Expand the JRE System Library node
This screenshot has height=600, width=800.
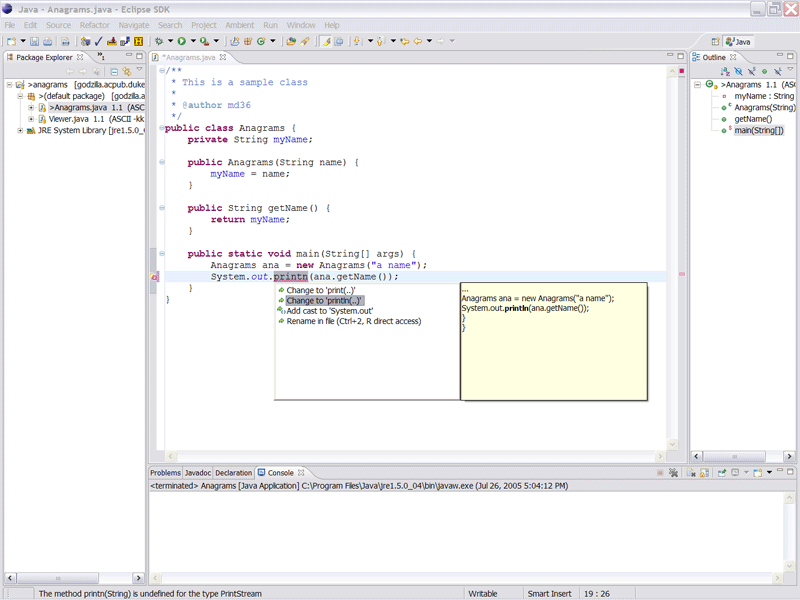pos(20,131)
